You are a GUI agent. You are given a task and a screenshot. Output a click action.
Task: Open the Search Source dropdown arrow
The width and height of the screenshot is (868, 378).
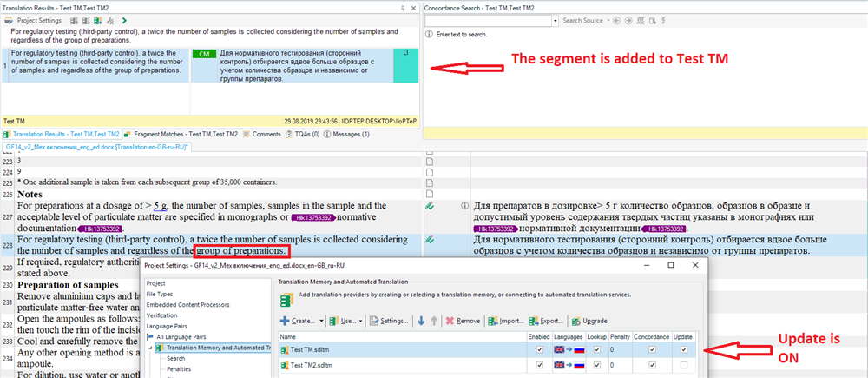point(608,21)
